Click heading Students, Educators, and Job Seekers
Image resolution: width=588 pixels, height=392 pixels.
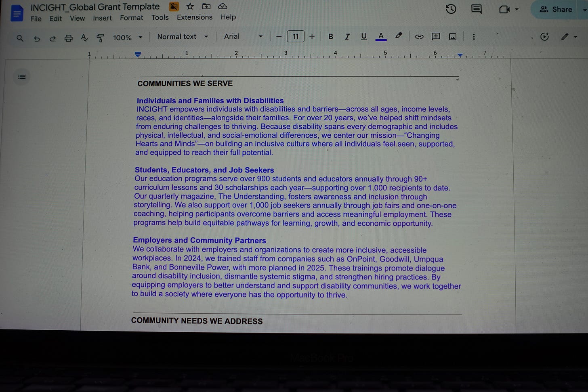[x=204, y=170]
